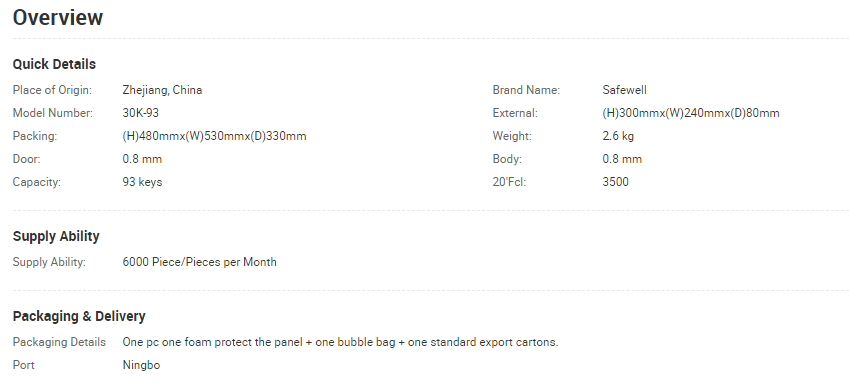This screenshot has width=849, height=386.
Task: Click the Quick Details section title
Action: tap(54, 64)
